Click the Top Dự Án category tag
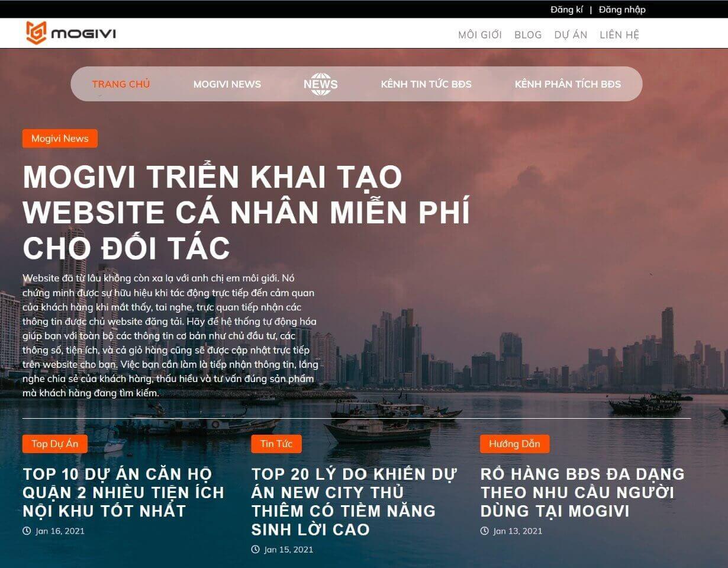728x568 pixels. (55, 444)
